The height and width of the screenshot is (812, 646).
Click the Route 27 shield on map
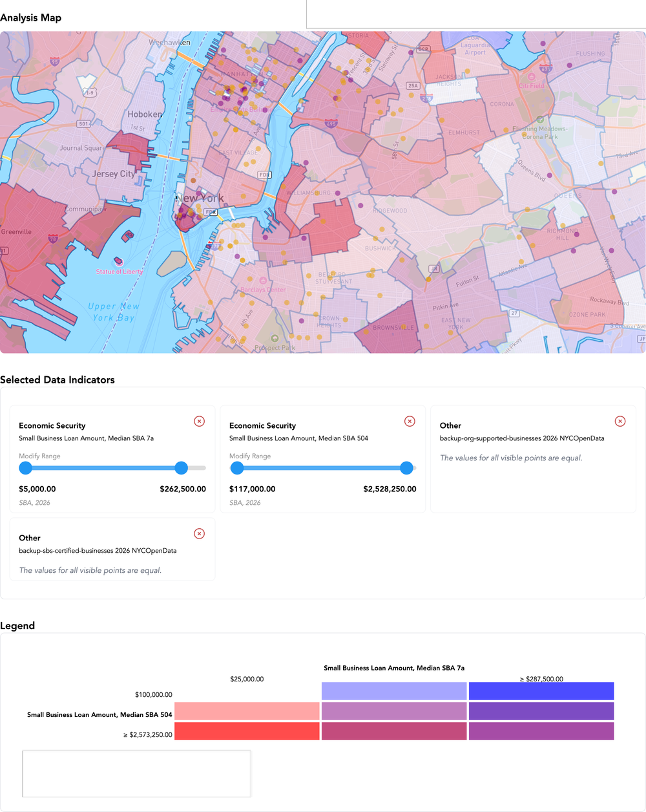(514, 313)
